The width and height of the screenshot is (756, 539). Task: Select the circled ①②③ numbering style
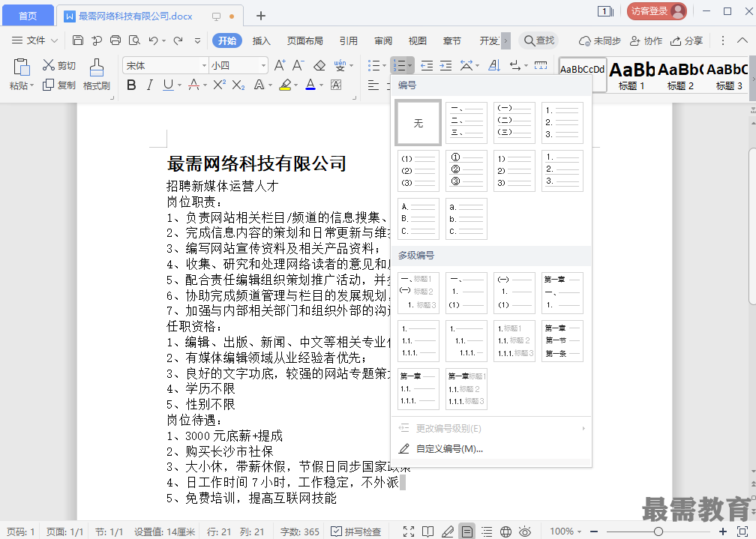466,171
